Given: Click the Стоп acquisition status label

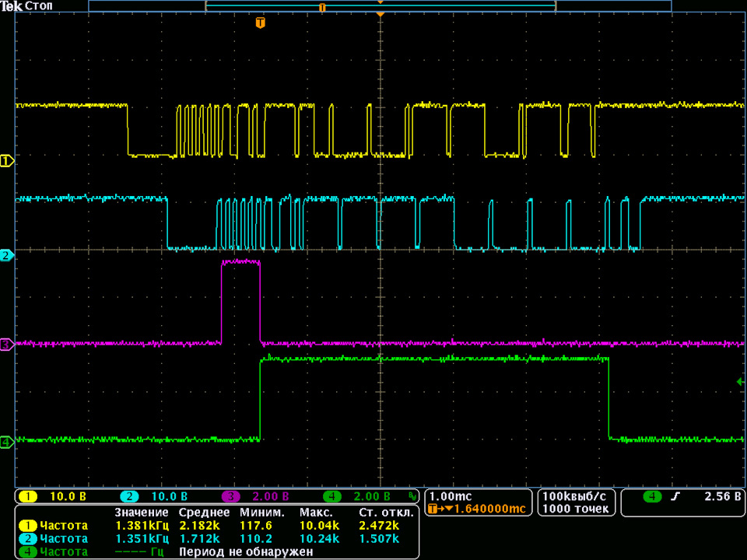Looking at the screenshot, I should [39, 6].
